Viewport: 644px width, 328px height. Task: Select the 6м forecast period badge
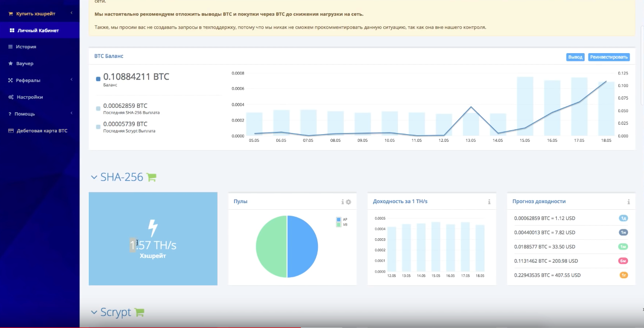click(x=623, y=261)
